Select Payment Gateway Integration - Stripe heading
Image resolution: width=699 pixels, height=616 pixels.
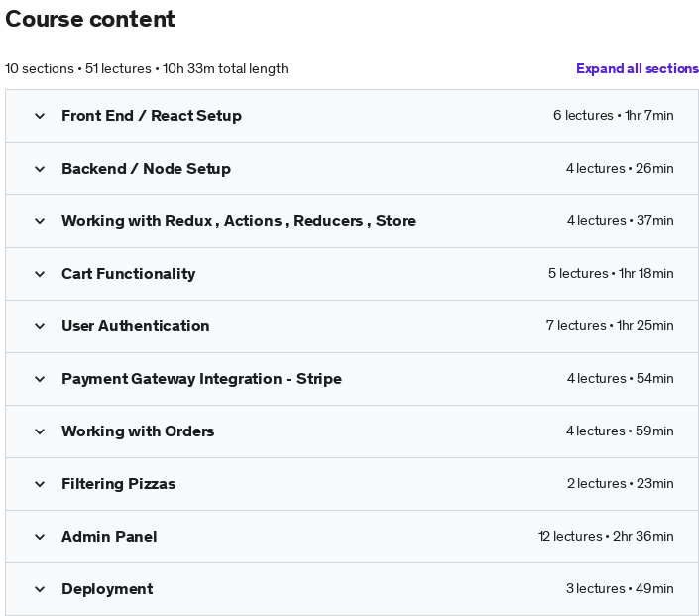(201, 379)
